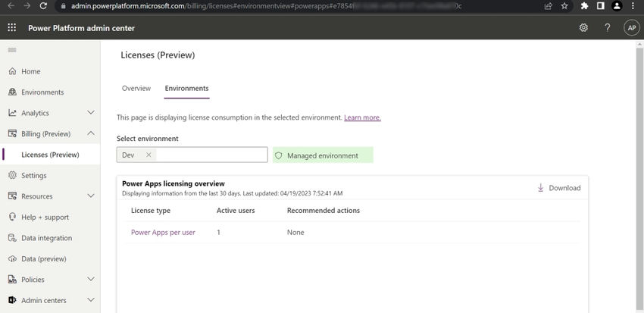Viewport: 644px width, 313px height.
Task: Select the Environments tab
Action: tap(186, 89)
